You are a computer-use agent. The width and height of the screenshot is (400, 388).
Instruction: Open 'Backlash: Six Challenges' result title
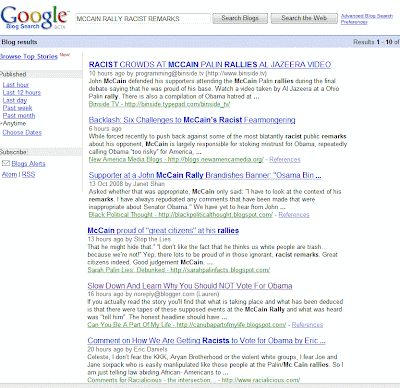click(x=192, y=120)
